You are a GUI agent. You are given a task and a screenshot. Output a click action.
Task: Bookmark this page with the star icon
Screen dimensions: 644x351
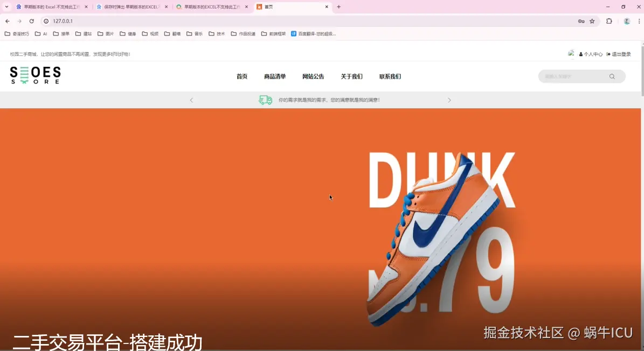point(592,21)
